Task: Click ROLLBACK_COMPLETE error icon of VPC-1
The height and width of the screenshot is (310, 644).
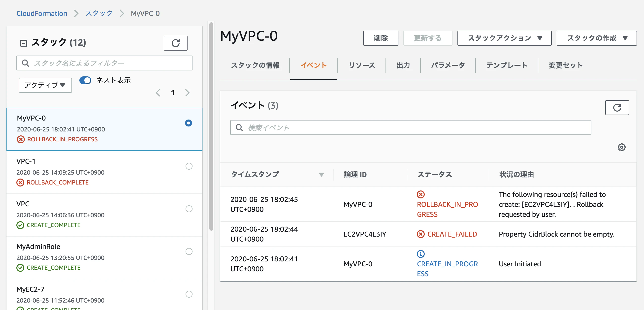Action: point(20,183)
